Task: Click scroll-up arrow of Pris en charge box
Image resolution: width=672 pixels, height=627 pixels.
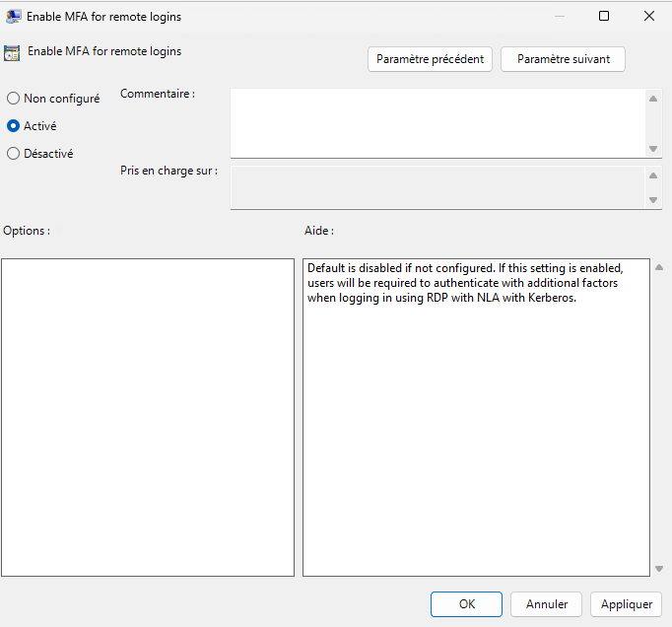Action: (x=653, y=175)
